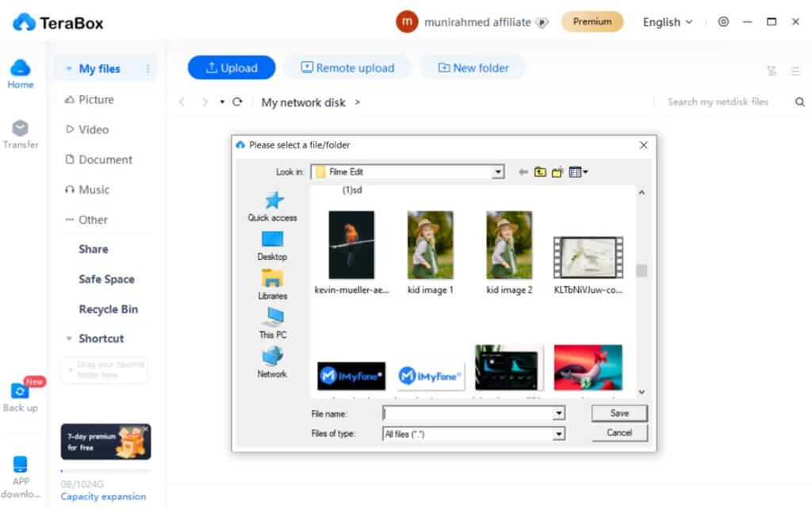Open the 'Look in' folder dropdown
The image size is (812, 517).
(x=498, y=171)
